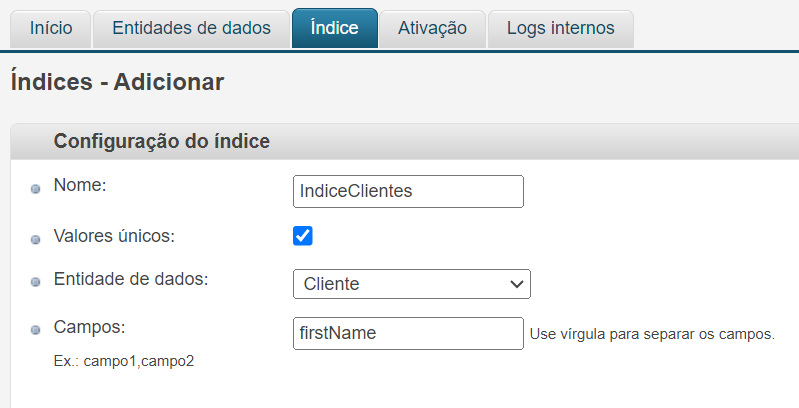
Task: Uncheck the Valores únicos checkbox
Action: (303, 236)
